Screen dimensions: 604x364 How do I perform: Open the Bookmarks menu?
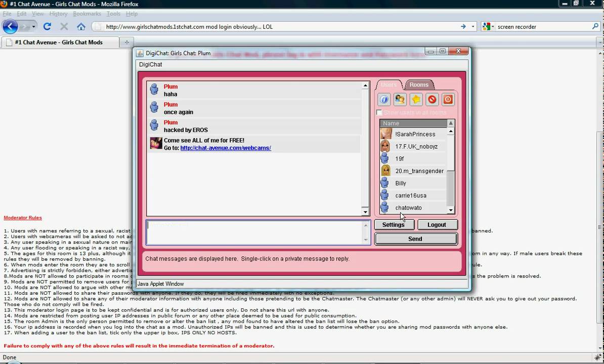(87, 14)
